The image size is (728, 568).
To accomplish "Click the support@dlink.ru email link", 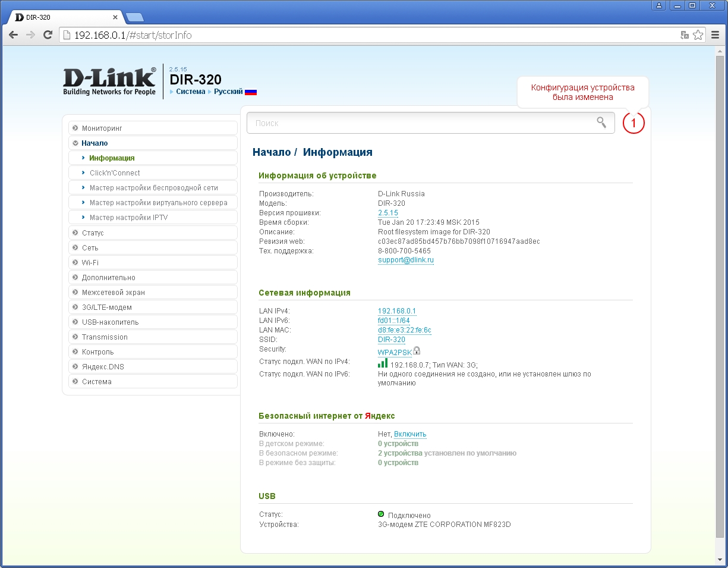I will tap(406, 260).
